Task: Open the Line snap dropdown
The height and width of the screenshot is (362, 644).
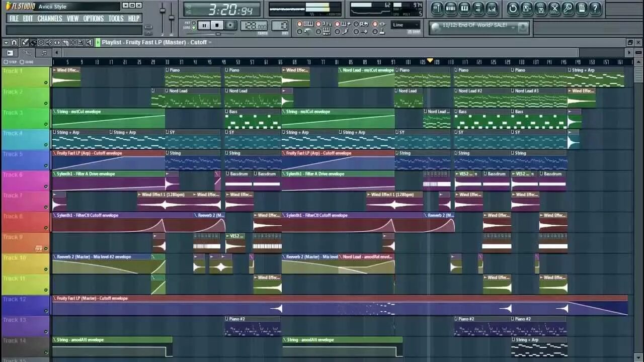Action: click(x=405, y=25)
